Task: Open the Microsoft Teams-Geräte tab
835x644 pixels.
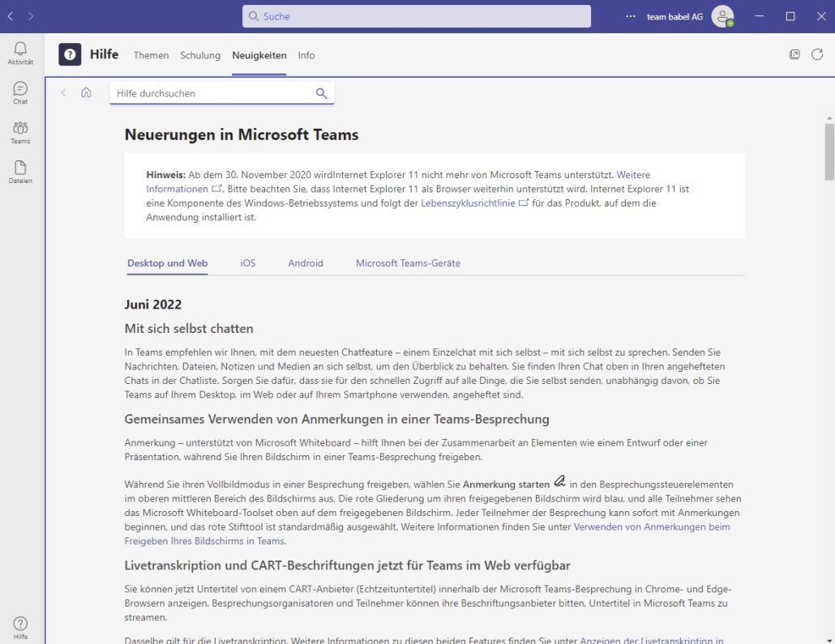Action: coord(408,263)
